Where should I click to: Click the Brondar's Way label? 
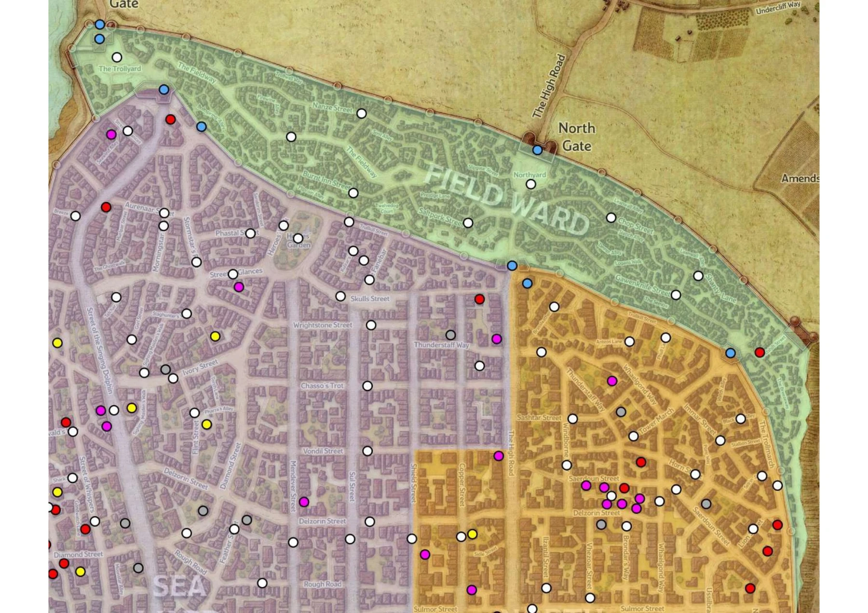(x=625, y=558)
